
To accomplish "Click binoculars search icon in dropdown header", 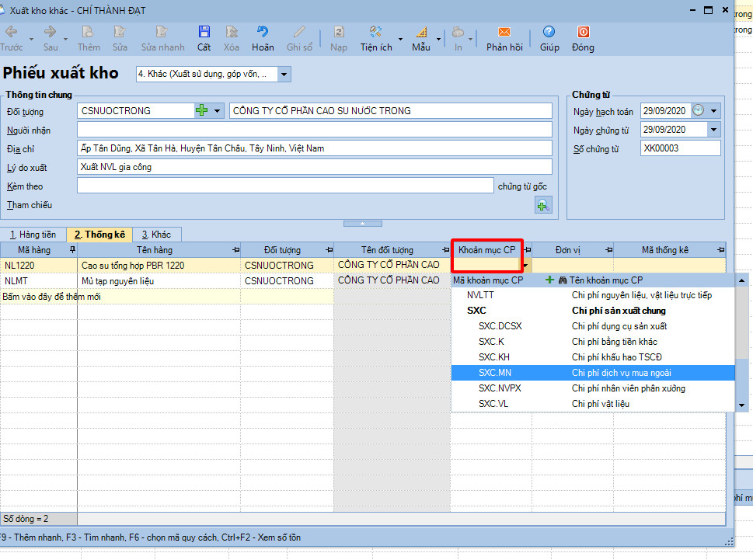I will pos(562,280).
